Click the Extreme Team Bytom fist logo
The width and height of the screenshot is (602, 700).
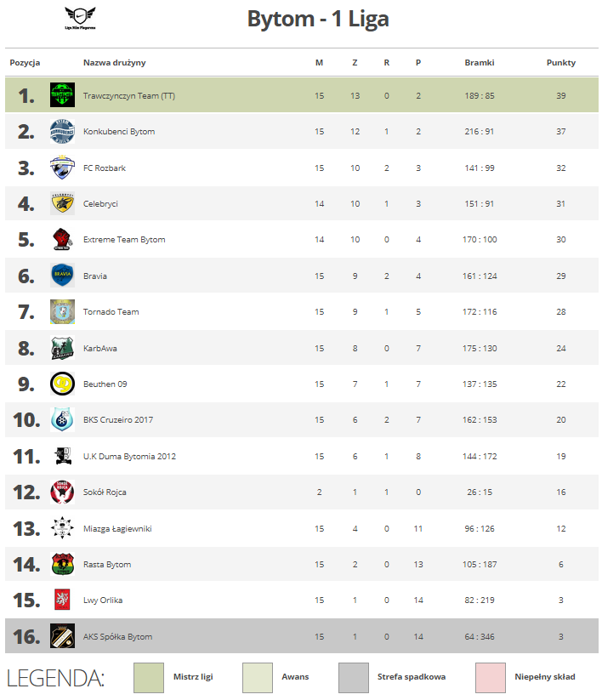62,239
